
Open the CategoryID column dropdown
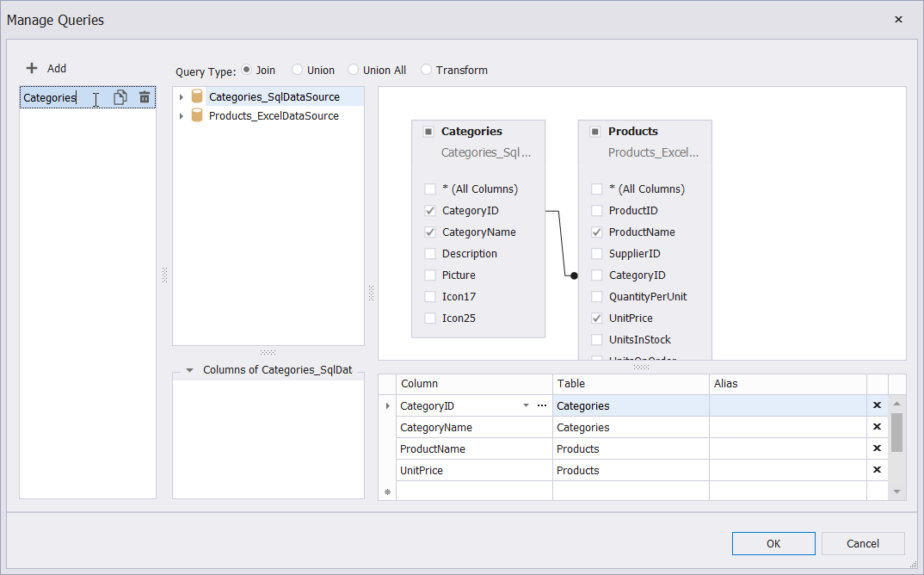(x=526, y=405)
